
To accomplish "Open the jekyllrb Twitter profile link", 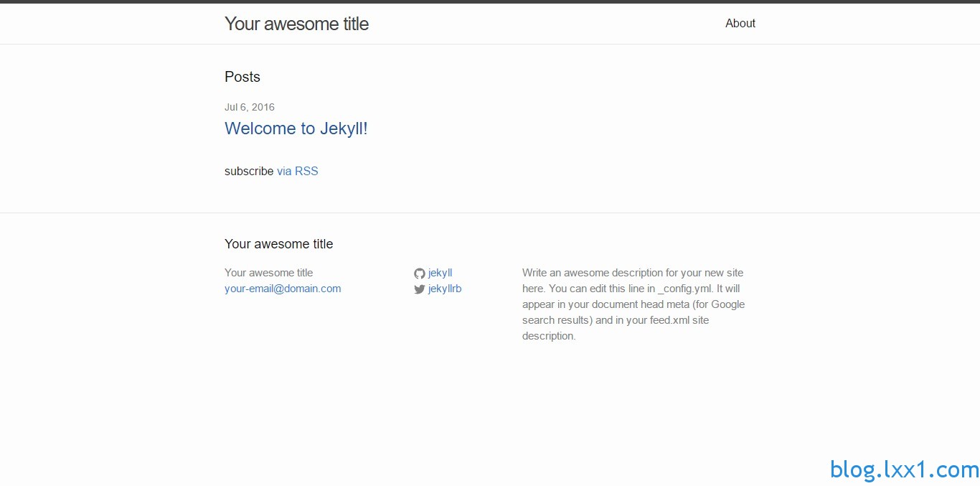I will point(445,289).
